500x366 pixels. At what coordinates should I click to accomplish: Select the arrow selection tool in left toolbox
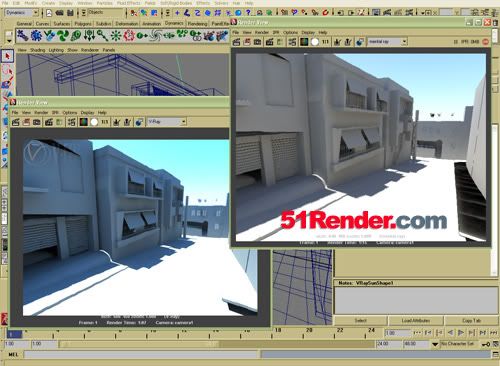(7, 56)
